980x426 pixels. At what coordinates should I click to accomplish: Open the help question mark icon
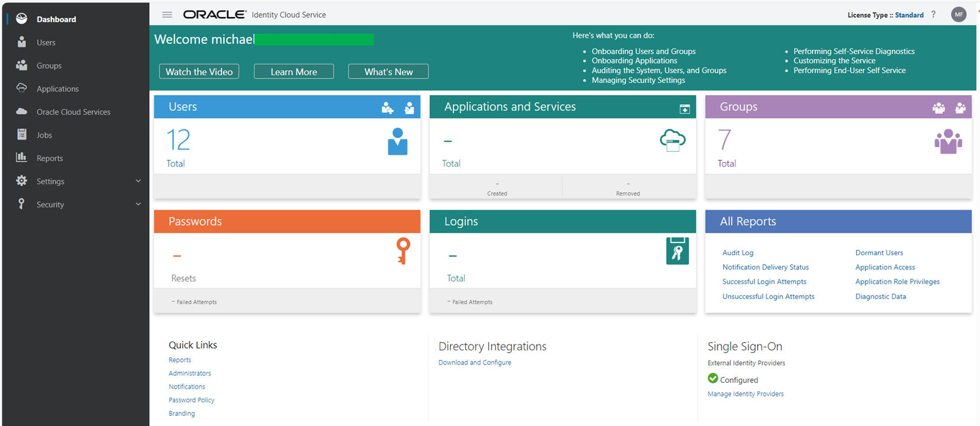coord(933,15)
